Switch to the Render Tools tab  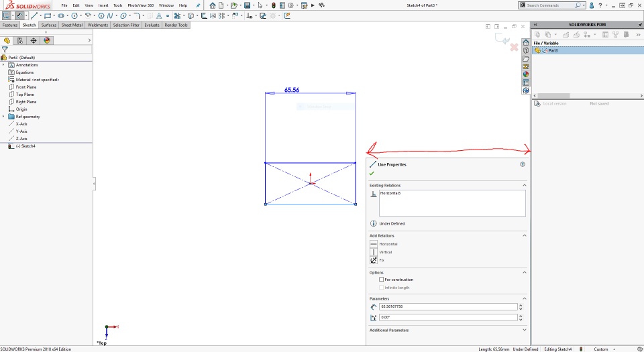[176, 25]
